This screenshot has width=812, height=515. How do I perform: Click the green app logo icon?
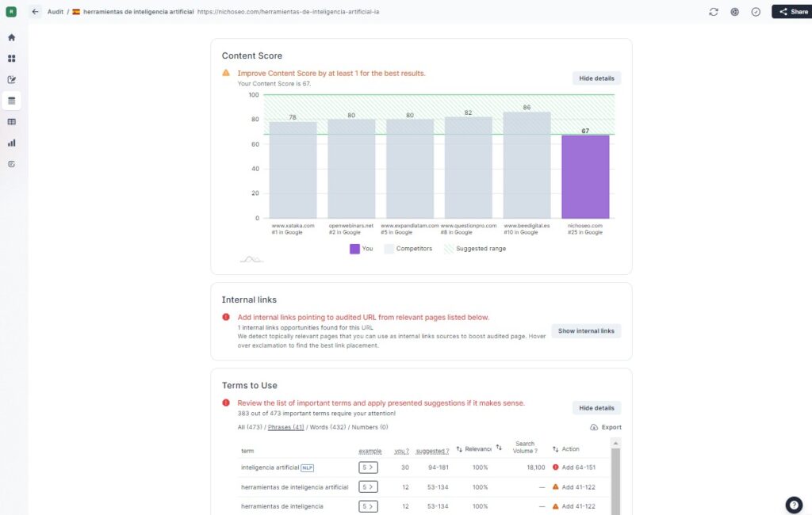[11, 11]
